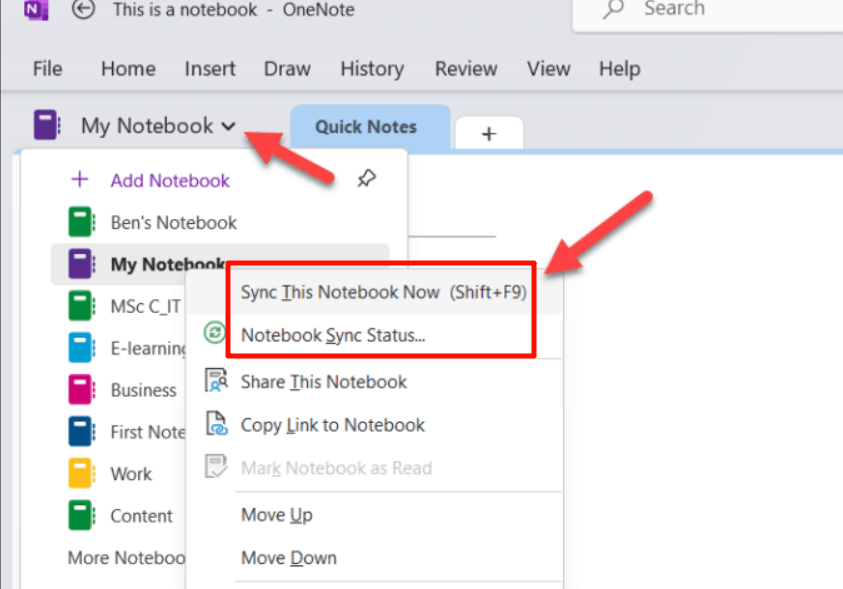The width and height of the screenshot is (843, 589).
Task: Pin the notebook pane with pushpin icon
Action: (x=366, y=178)
